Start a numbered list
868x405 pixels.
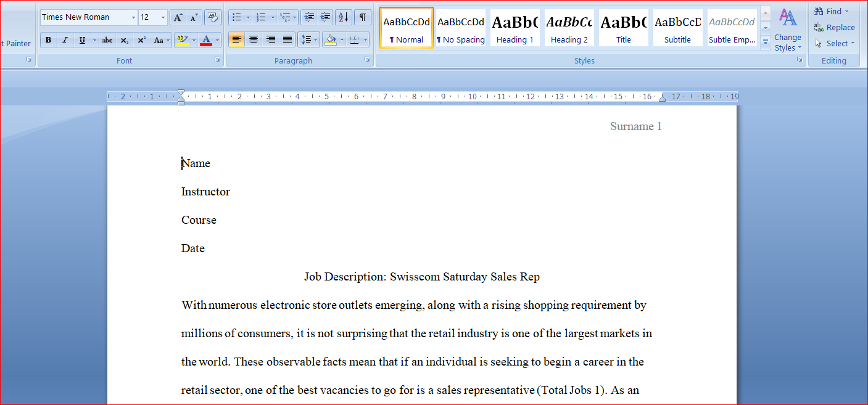[261, 17]
